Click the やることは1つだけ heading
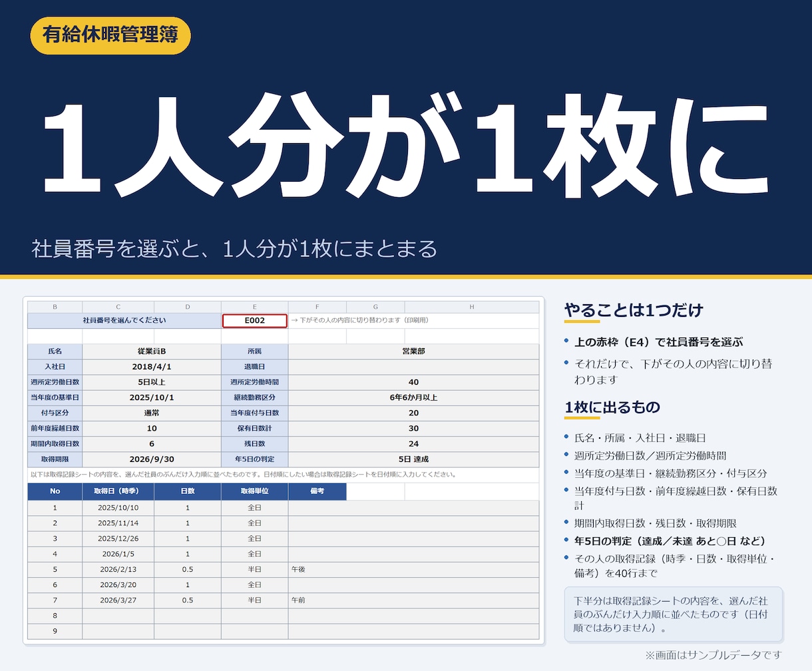This screenshot has width=812, height=671. coord(634,310)
